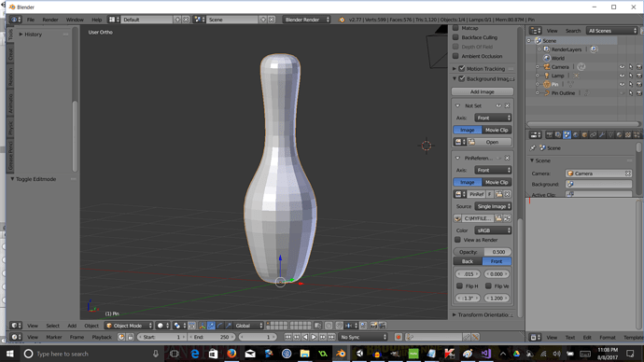This screenshot has height=362, width=644.
Task: Expand Transform Orientations panel
Action: coord(483,314)
